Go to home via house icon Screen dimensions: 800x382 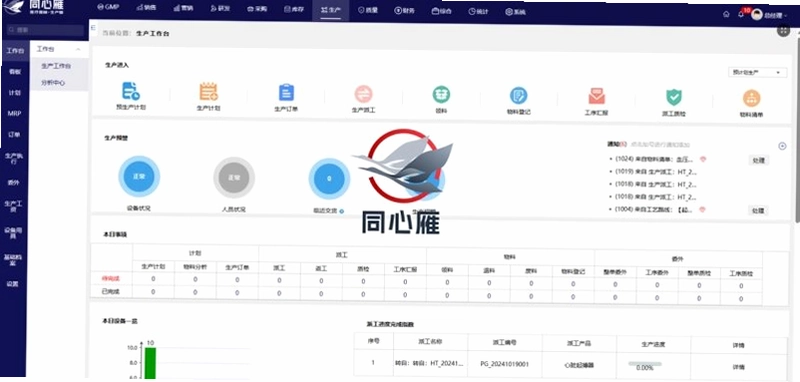726,14
